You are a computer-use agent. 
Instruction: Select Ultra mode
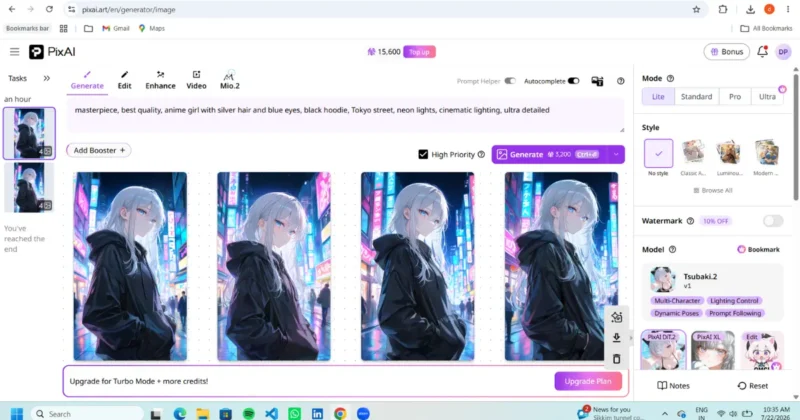[x=767, y=96]
